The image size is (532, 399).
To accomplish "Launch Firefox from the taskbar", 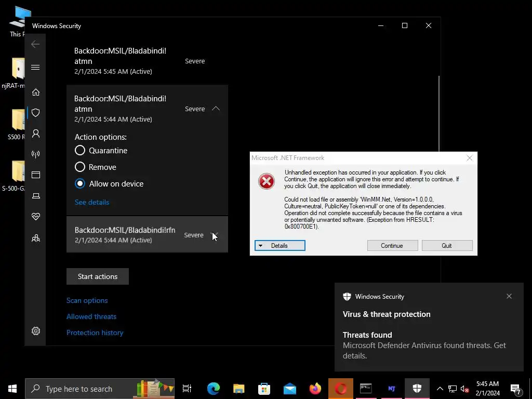I will click(315, 389).
